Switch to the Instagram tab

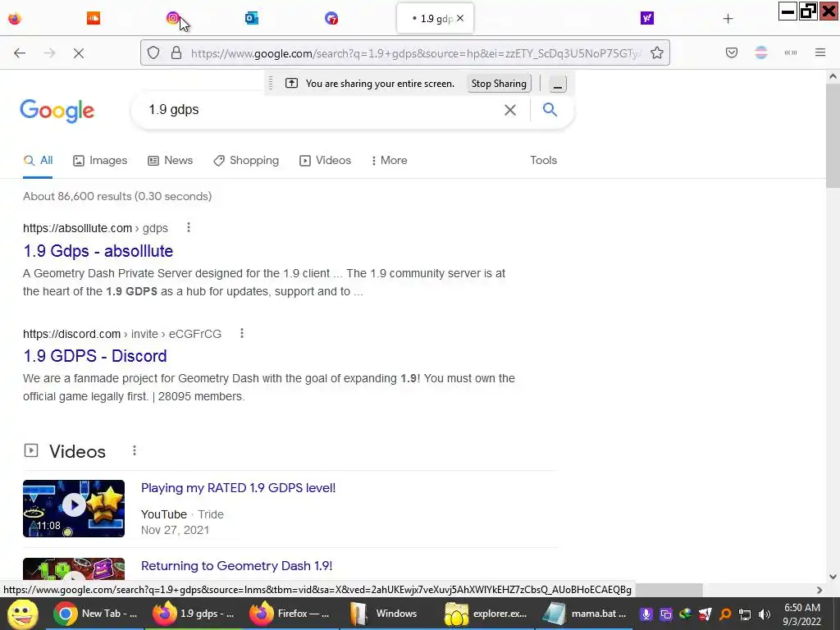[x=172, y=18]
